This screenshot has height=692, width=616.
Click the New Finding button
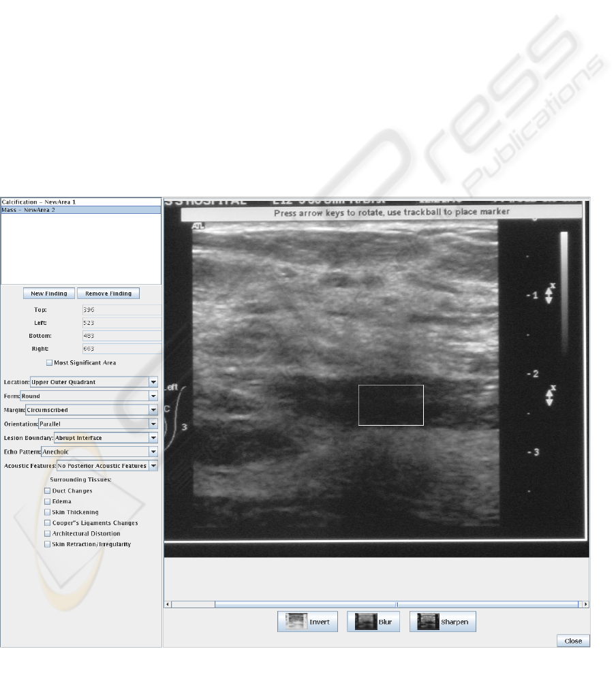tap(49, 294)
